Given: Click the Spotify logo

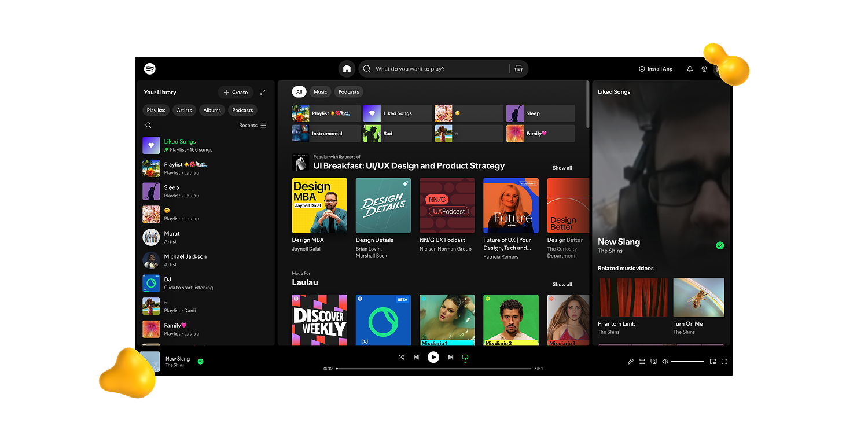Looking at the screenshot, I should pyautogui.click(x=150, y=69).
